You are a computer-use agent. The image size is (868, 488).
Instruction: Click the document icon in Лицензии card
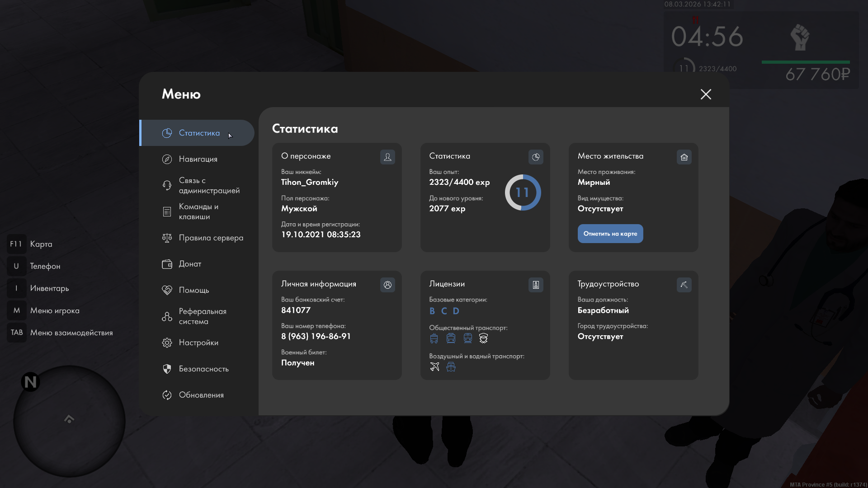pyautogui.click(x=536, y=285)
